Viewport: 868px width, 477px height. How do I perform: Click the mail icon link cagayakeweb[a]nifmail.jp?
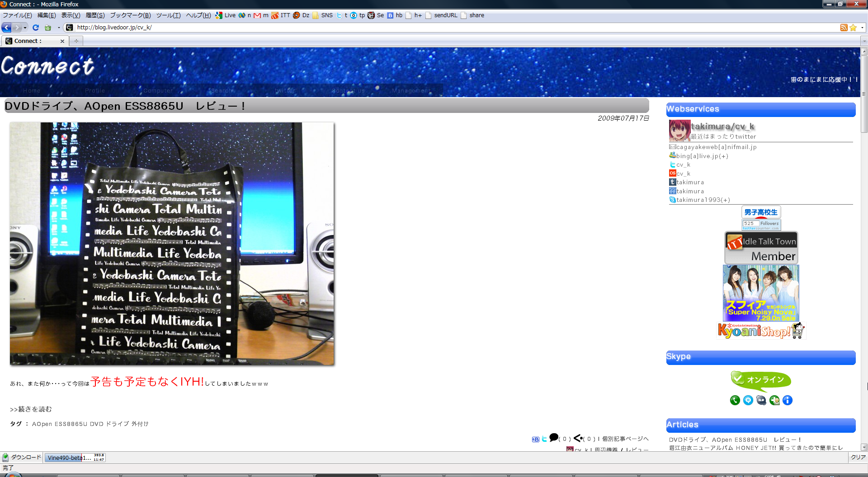tap(713, 147)
